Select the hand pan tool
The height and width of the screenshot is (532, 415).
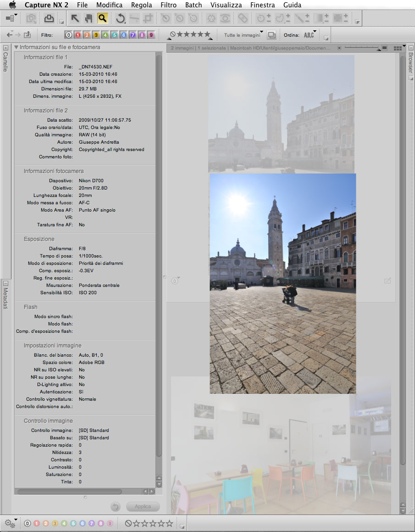tap(89, 18)
